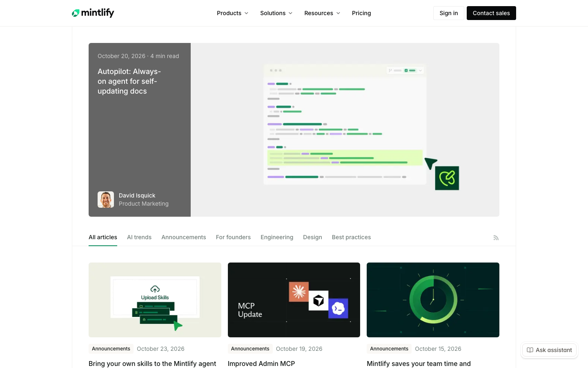
Task: Click the author name David Isquick
Action: [137, 195]
